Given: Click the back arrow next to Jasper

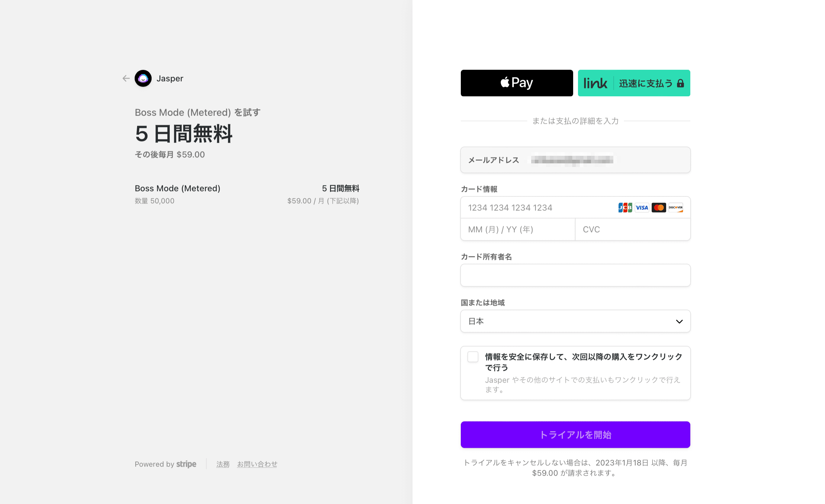Looking at the screenshot, I should tap(126, 78).
